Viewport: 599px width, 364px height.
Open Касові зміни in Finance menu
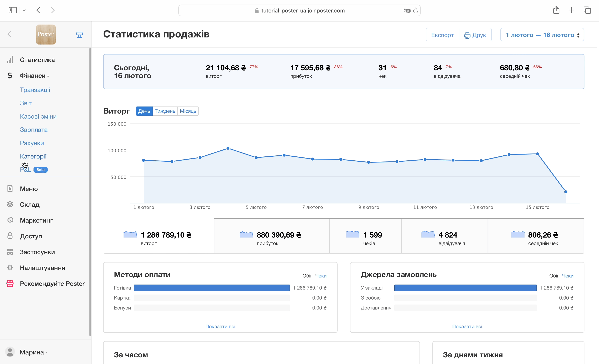point(38,116)
